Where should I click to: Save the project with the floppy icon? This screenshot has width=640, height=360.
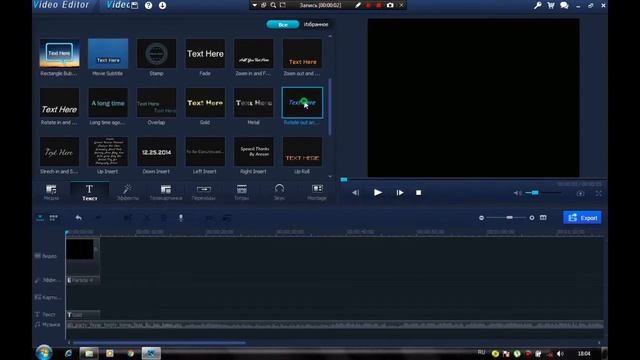pyautogui.click(x=135, y=5)
